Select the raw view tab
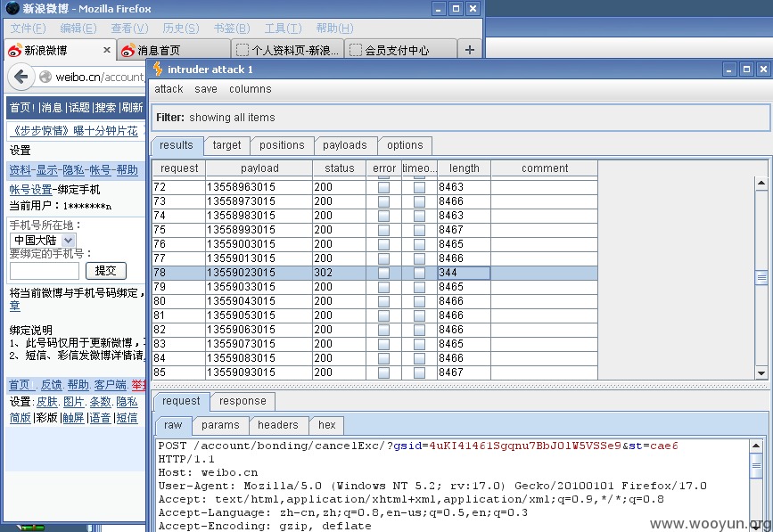This screenshot has width=773, height=532. (x=173, y=425)
